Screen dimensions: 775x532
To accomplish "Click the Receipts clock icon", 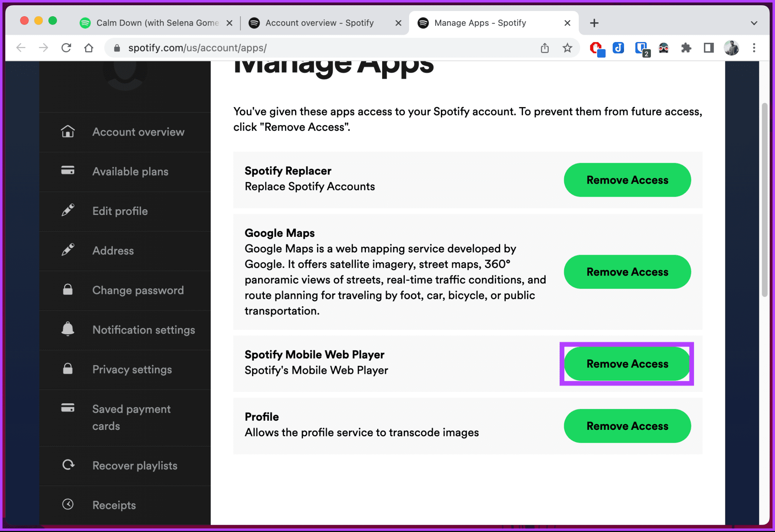I will (x=70, y=504).
